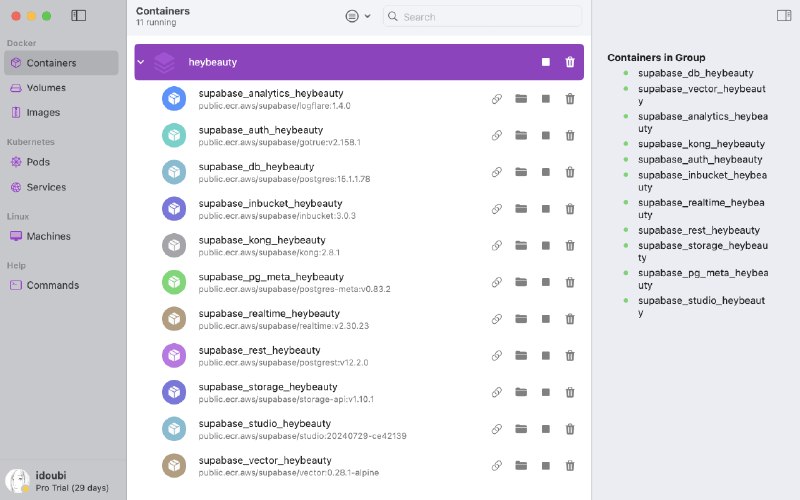The image size is (800, 500).
Task: Stop the supabase_kong_heybeauty container
Action: pos(545,245)
